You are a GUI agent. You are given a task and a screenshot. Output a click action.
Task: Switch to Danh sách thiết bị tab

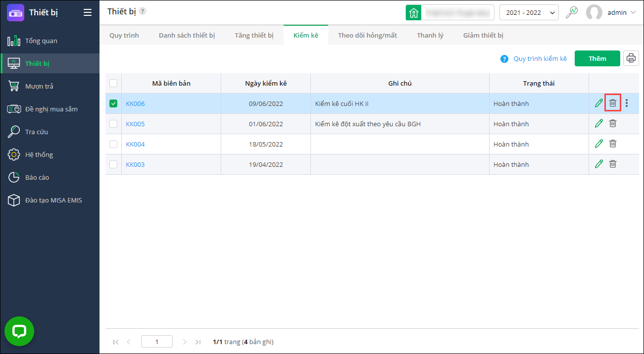click(187, 35)
